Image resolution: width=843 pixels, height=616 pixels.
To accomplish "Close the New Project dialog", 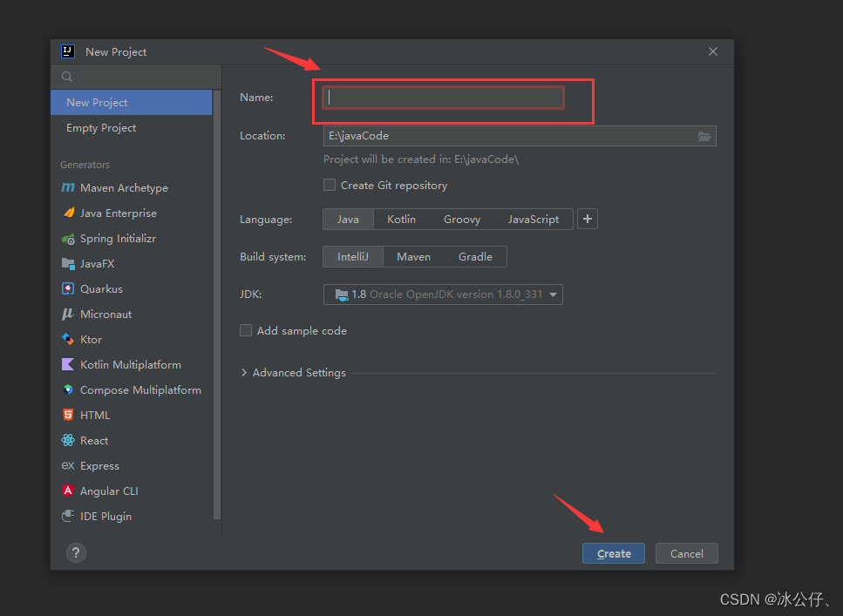I will (x=713, y=51).
